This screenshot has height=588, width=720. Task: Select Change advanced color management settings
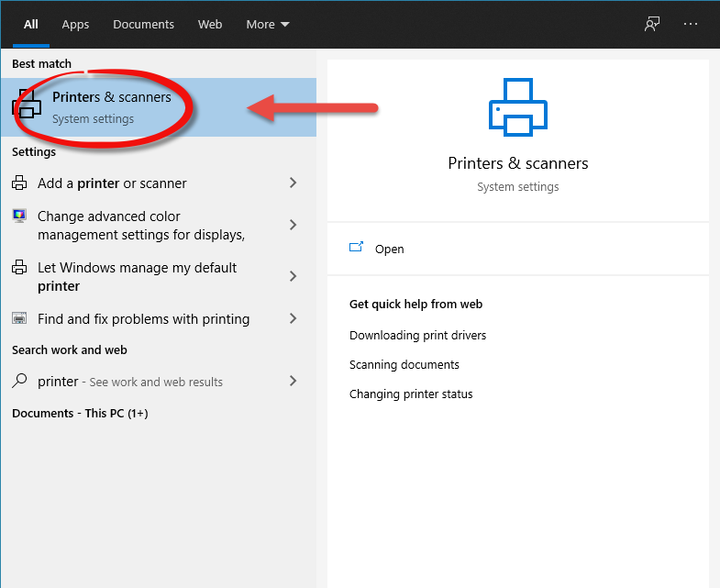click(x=159, y=225)
